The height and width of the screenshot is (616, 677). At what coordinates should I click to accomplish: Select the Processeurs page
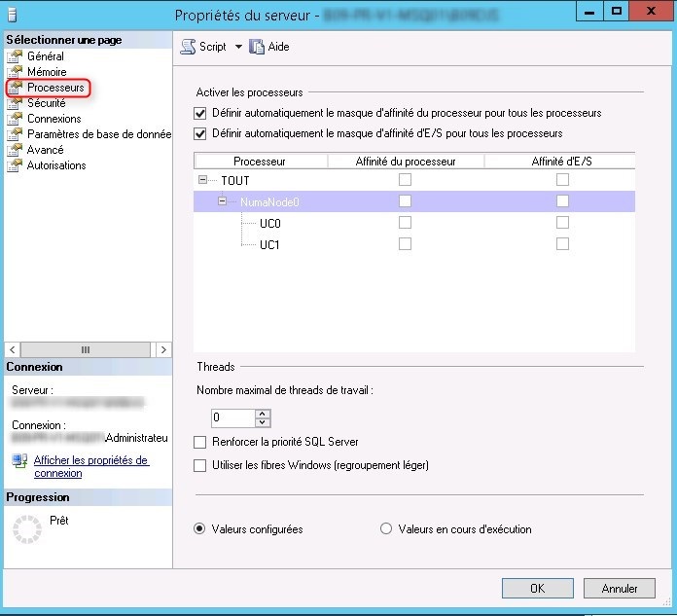click(x=55, y=88)
